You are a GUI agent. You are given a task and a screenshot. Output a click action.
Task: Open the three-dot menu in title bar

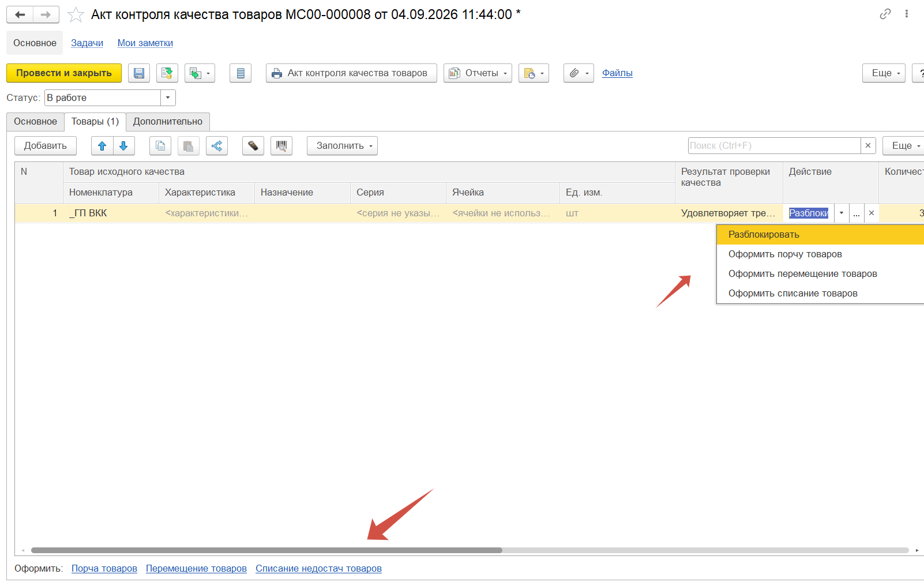point(907,14)
